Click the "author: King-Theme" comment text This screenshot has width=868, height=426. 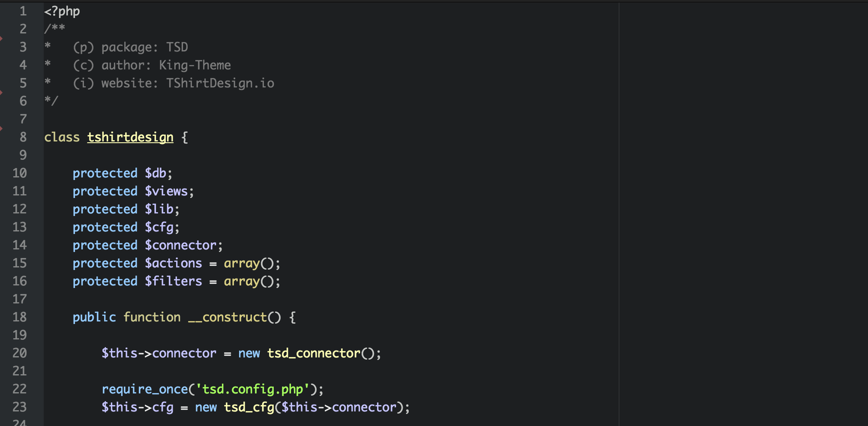click(x=166, y=65)
